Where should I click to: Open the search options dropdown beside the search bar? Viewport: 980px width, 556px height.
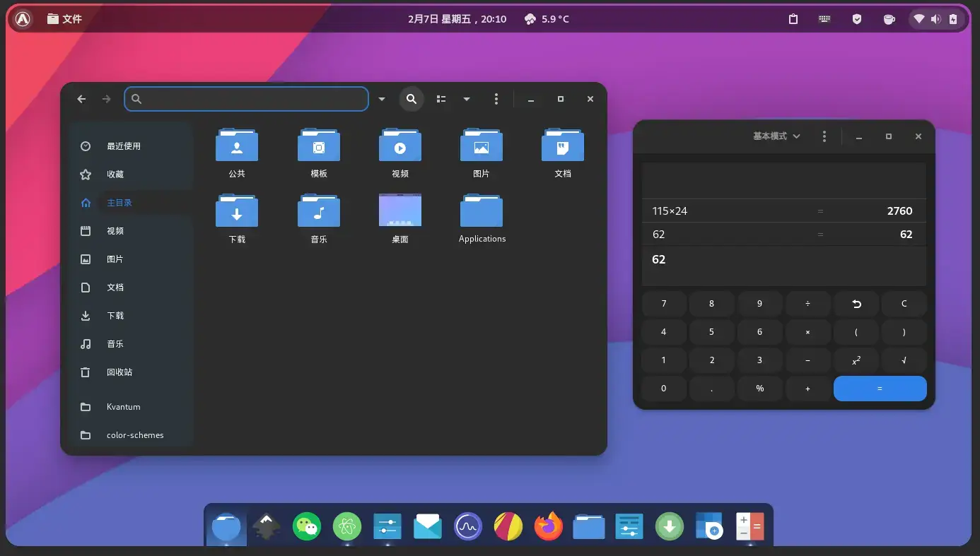382,99
